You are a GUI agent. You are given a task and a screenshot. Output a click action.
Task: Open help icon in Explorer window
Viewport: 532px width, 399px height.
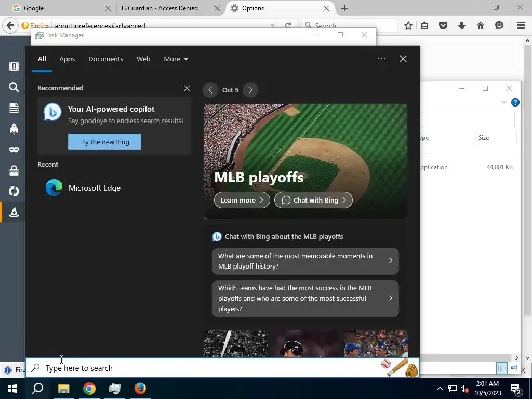(515, 102)
